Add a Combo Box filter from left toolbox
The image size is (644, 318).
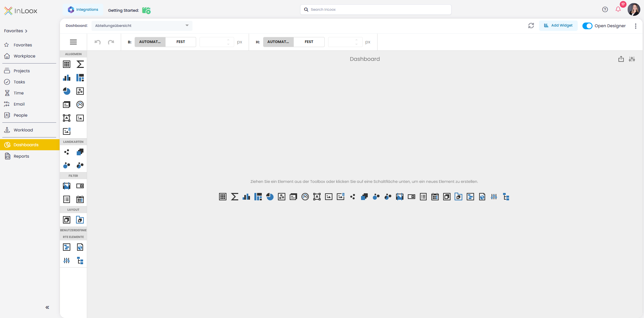click(x=80, y=186)
